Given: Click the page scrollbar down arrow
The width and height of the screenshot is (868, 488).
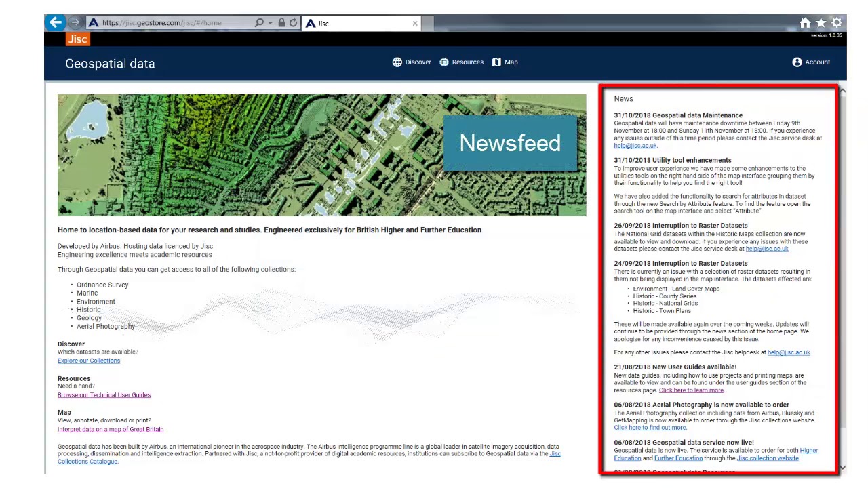Looking at the screenshot, I should pyautogui.click(x=843, y=467).
